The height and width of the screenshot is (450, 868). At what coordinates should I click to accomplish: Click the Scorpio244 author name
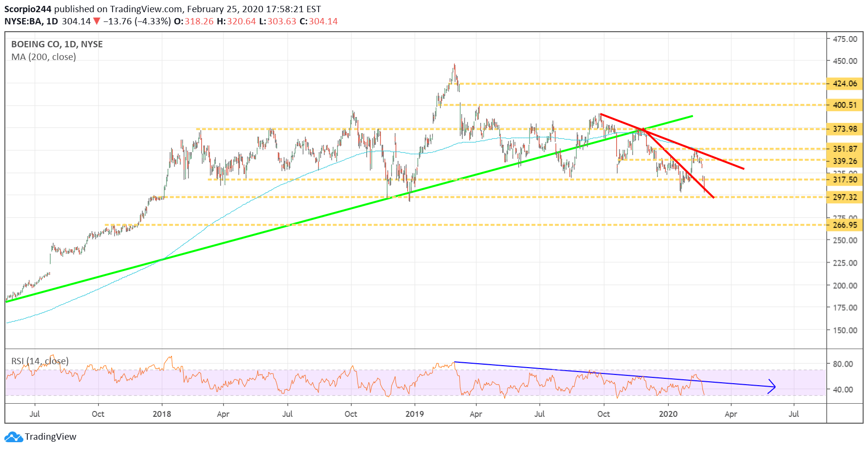click(x=28, y=9)
